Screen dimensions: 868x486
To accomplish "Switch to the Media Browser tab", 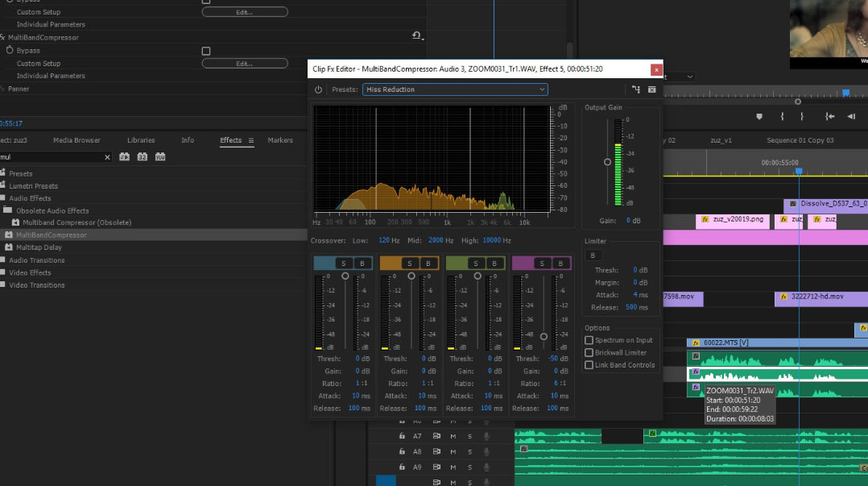I will [76, 140].
